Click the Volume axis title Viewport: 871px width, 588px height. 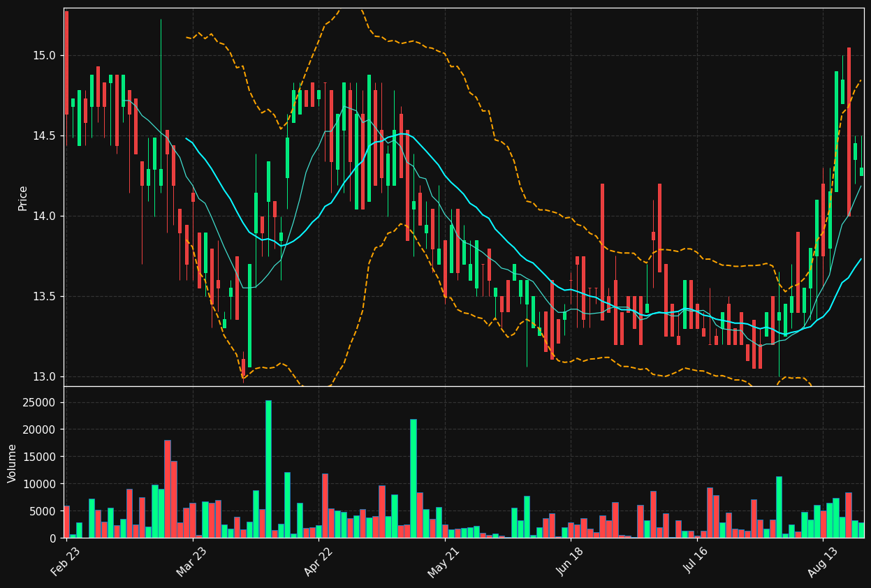(12, 463)
